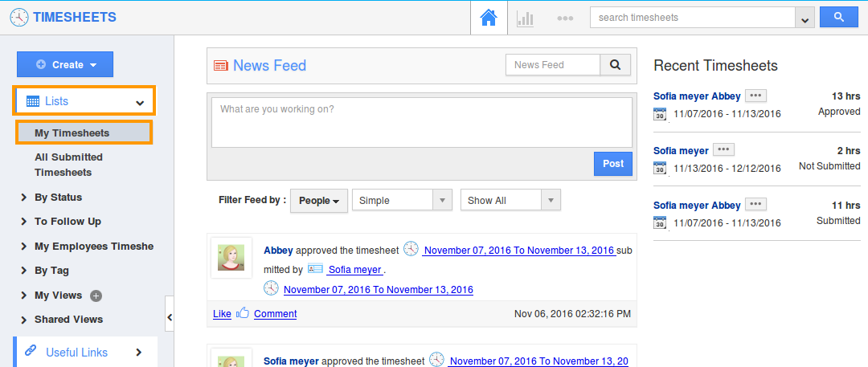Click the News Feed search magnifier icon
This screenshot has height=367, width=868.
[x=615, y=65]
